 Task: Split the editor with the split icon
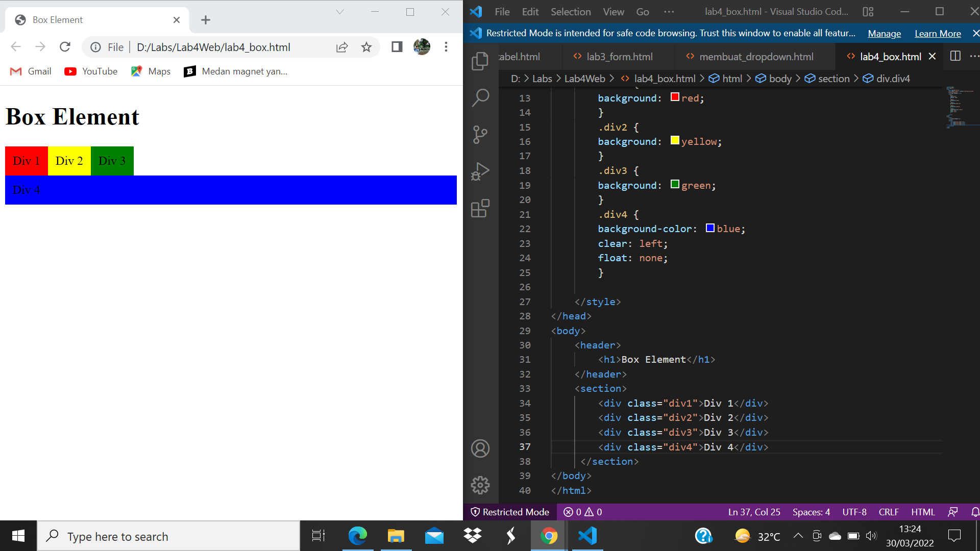click(955, 56)
